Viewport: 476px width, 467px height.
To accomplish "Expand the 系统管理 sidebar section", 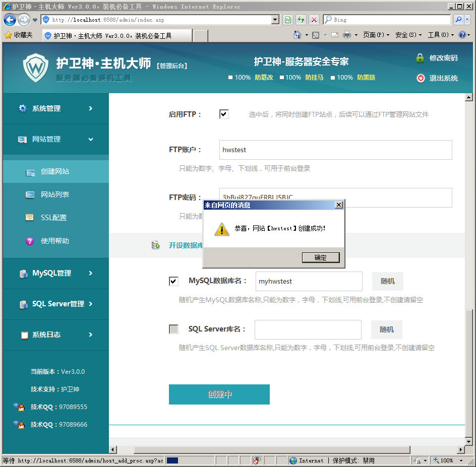I will tap(56, 108).
